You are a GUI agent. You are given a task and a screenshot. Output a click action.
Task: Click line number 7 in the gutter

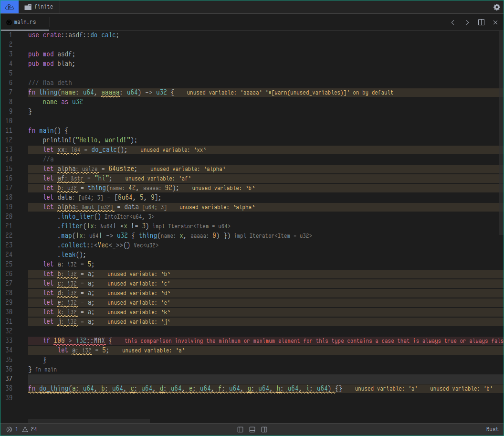tap(10, 92)
